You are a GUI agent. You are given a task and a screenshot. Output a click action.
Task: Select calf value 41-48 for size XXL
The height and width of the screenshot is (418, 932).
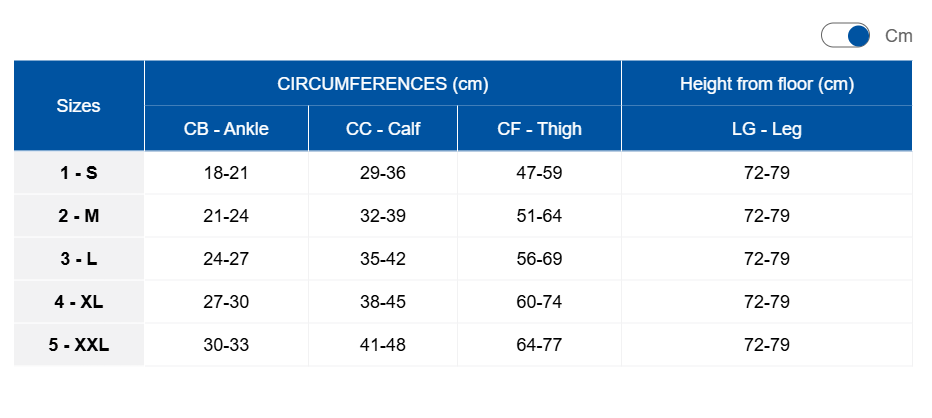click(383, 345)
